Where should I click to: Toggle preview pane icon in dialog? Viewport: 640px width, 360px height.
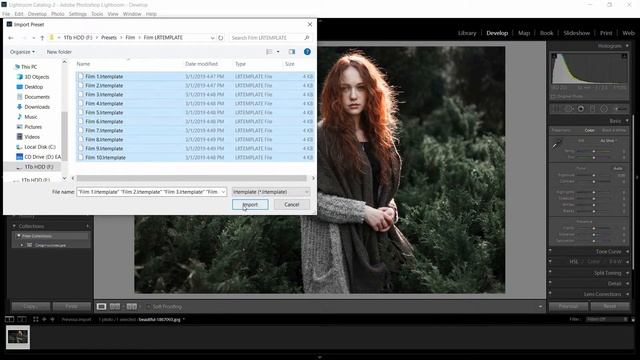click(x=291, y=52)
